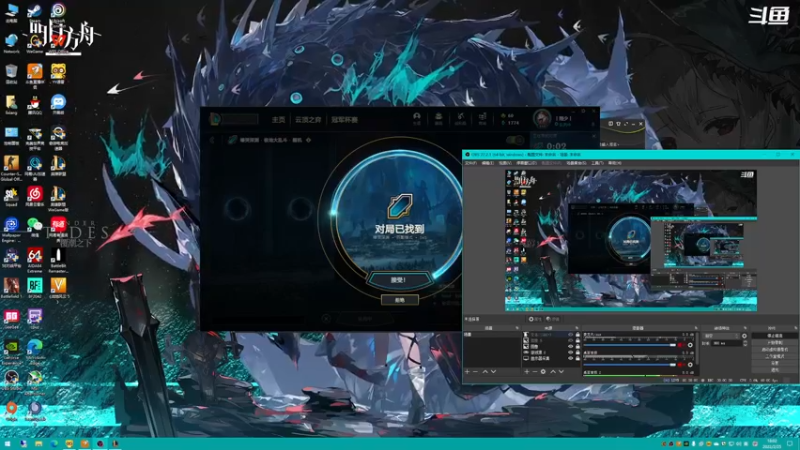Open Counter-Strike Global Offensive desktop icon
This screenshot has height=450, width=800.
coord(11,167)
